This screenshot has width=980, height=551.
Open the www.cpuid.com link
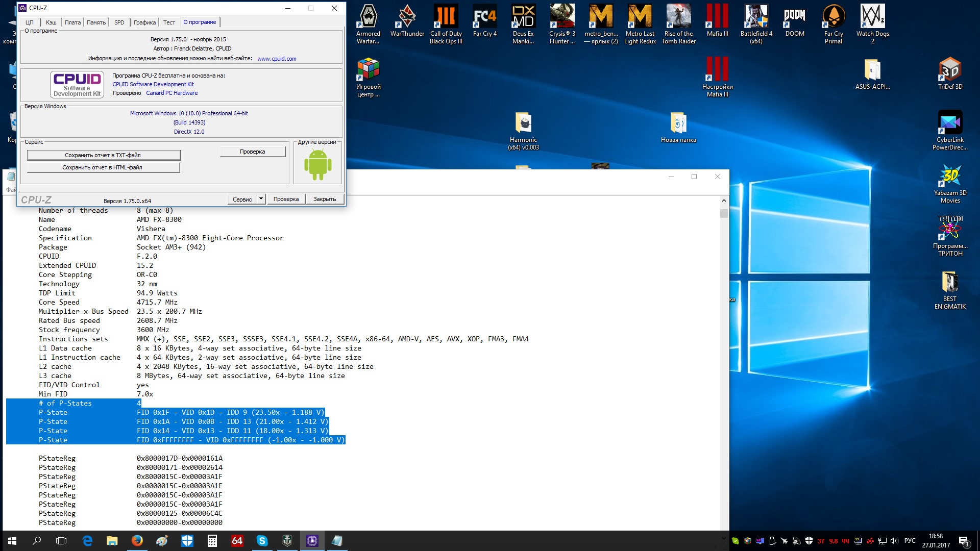277,59
